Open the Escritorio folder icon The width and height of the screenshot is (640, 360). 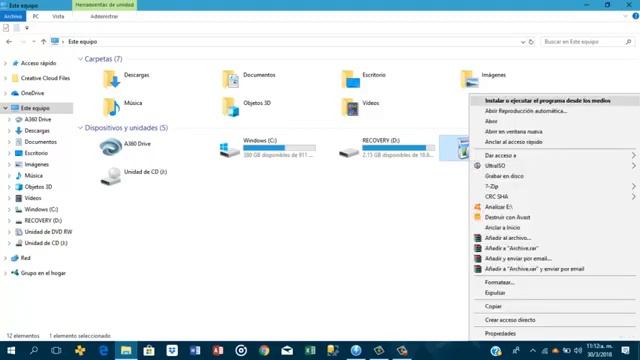point(350,79)
